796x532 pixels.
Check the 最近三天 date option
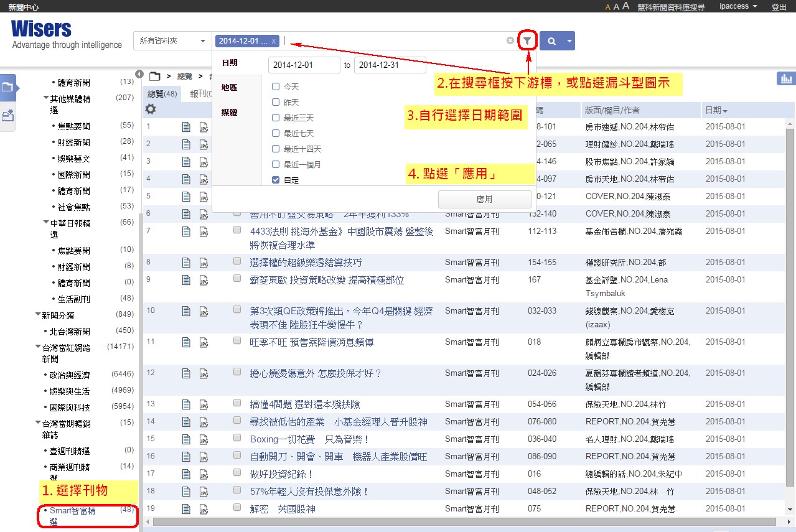pyautogui.click(x=276, y=118)
